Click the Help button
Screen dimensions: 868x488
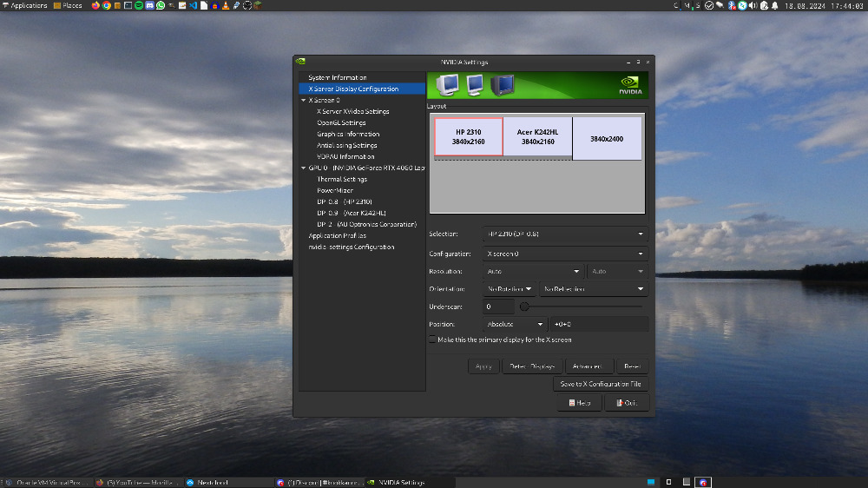[580, 403]
